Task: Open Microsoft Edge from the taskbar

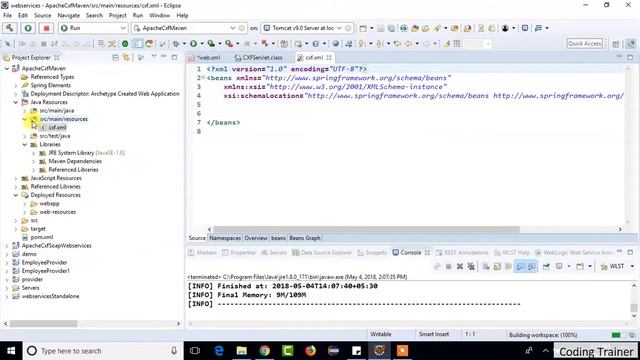Action: click(219, 351)
